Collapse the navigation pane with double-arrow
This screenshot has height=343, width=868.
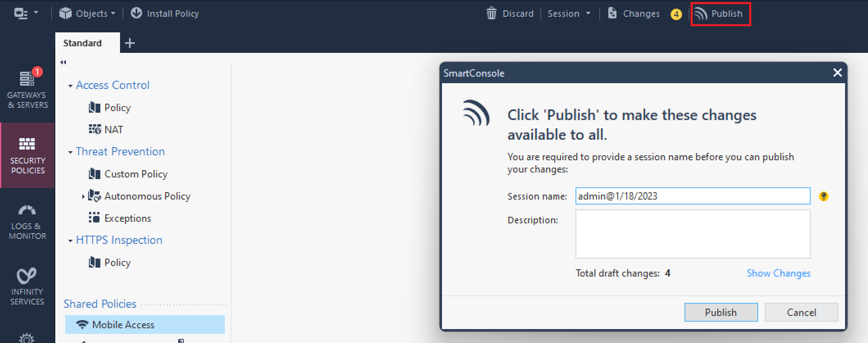(x=63, y=62)
